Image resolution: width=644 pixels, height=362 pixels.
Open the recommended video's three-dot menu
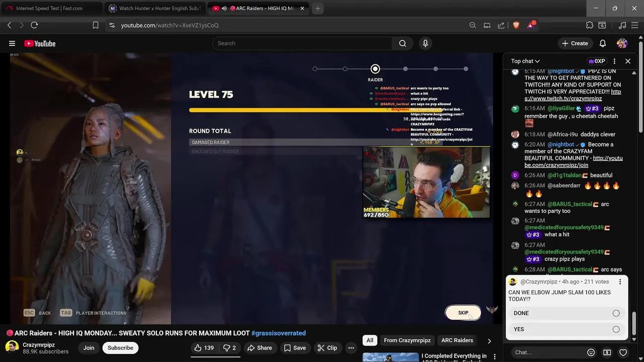pyautogui.click(x=495, y=356)
